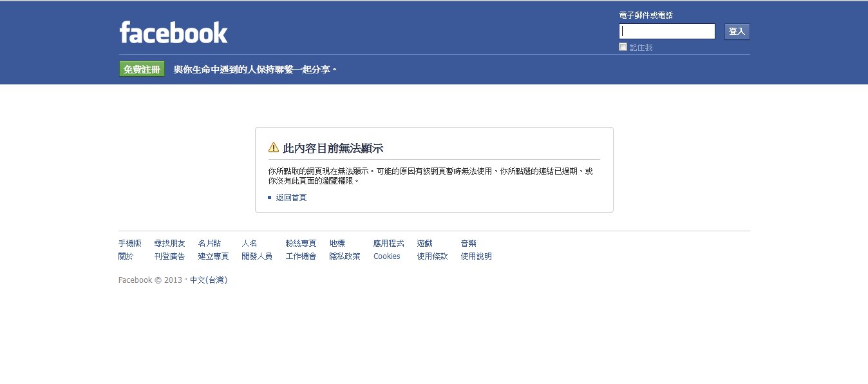Click the 地標 footer link
Viewport: 868px width, 384px height.
[337, 243]
